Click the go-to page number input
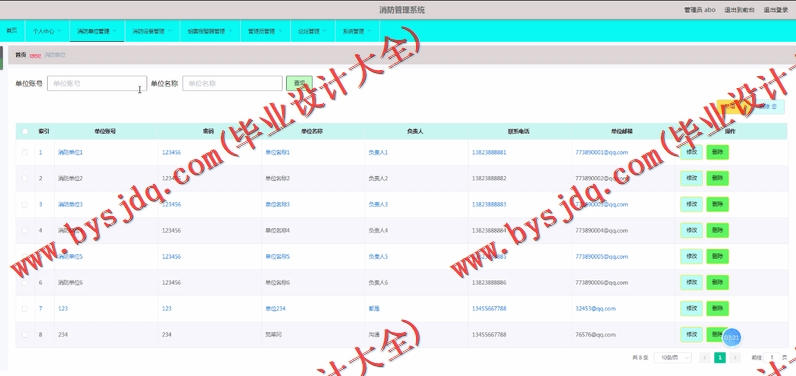The image size is (796, 376). tap(772, 358)
